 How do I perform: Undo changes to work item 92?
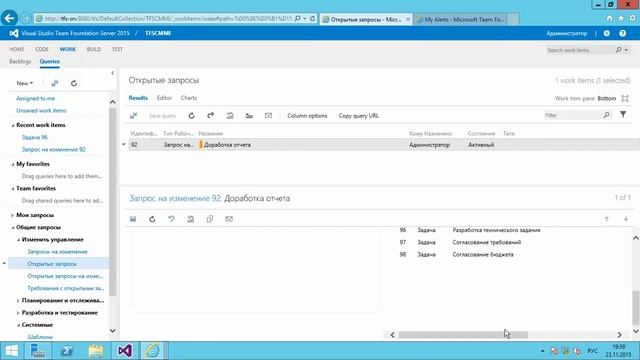coord(171,219)
